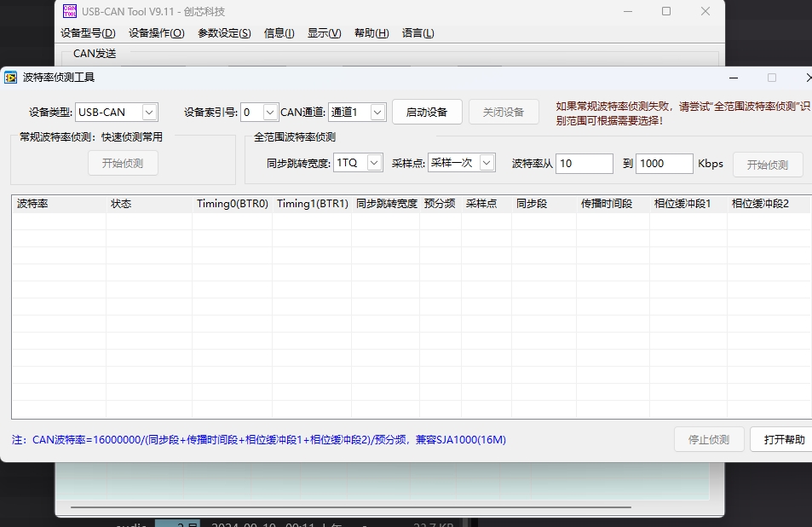This screenshot has width=812, height=527.
Task: Click 开始侦测 in the 全范围波特率侦测 group
Action: (x=768, y=165)
